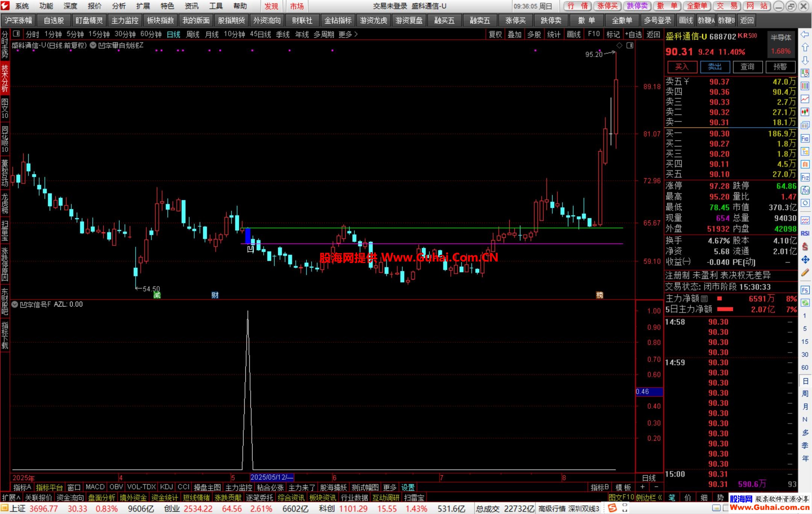Switch to 周线 weekly chart tab
812x514 pixels.
pos(192,35)
